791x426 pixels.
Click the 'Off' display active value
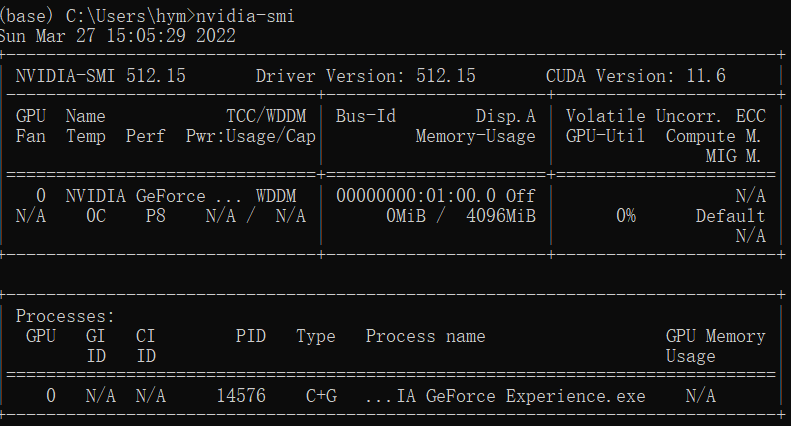coord(521,196)
